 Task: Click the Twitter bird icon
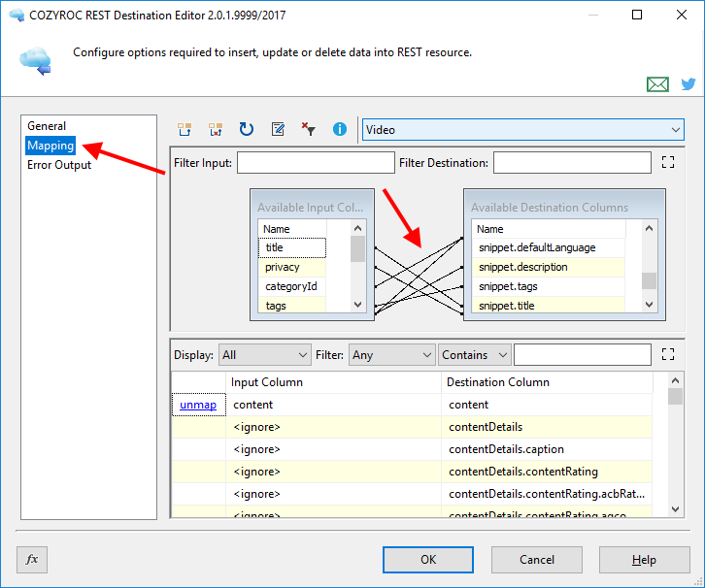click(x=688, y=84)
